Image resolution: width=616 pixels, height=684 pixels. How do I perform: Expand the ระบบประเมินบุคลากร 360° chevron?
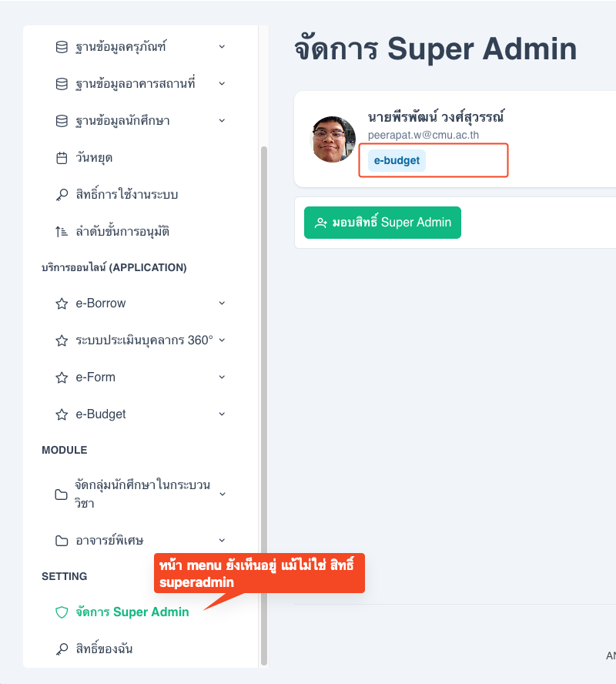coord(222,340)
